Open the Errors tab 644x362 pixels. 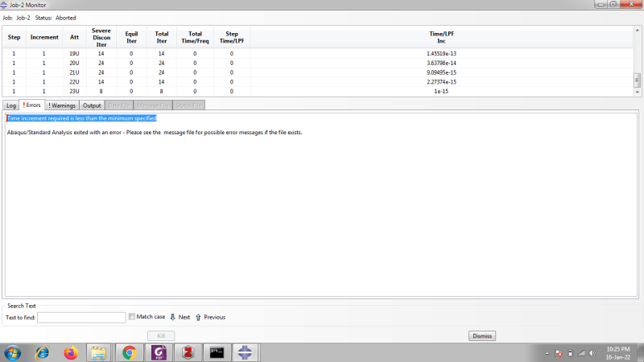click(x=32, y=105)
